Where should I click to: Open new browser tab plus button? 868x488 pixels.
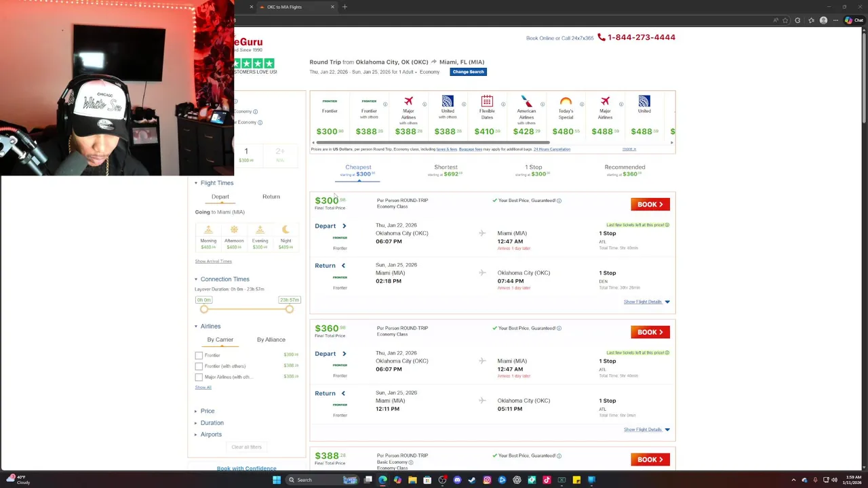click(344, 7)
